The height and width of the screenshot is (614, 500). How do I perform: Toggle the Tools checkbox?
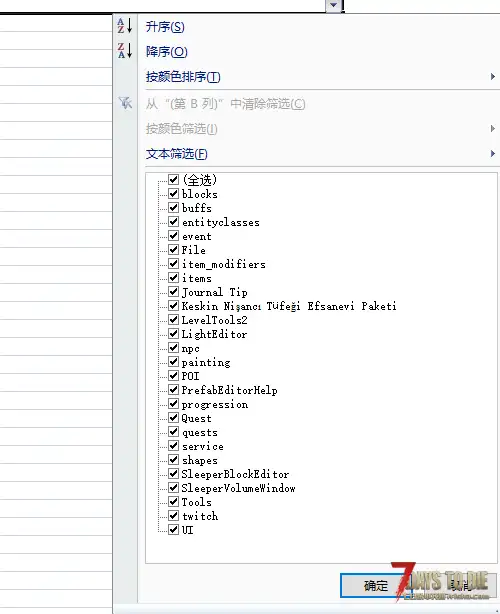coord(173,502)
